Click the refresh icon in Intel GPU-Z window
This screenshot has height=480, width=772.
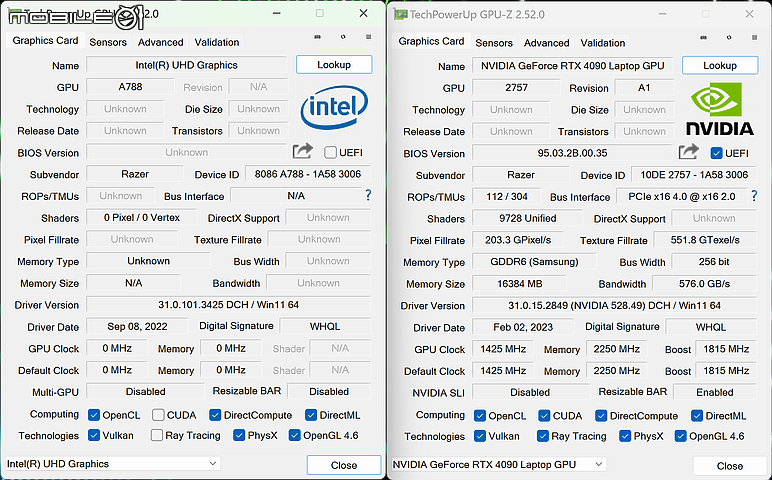(343, 37)
